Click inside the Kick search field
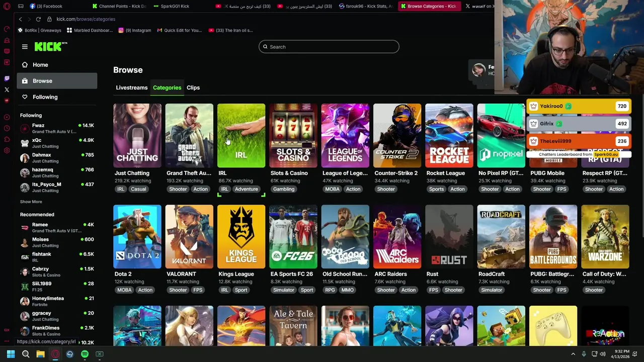 [329, 47]
